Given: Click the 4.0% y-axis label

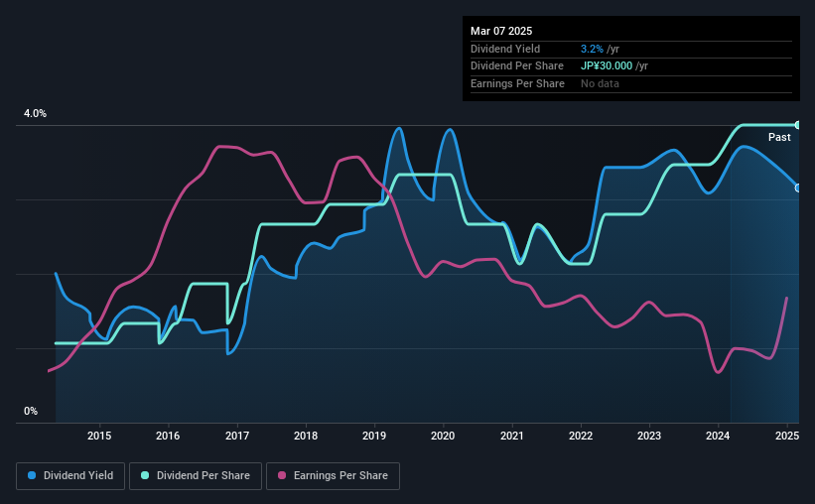Looking at the screenshot, I should pos(36,113).
